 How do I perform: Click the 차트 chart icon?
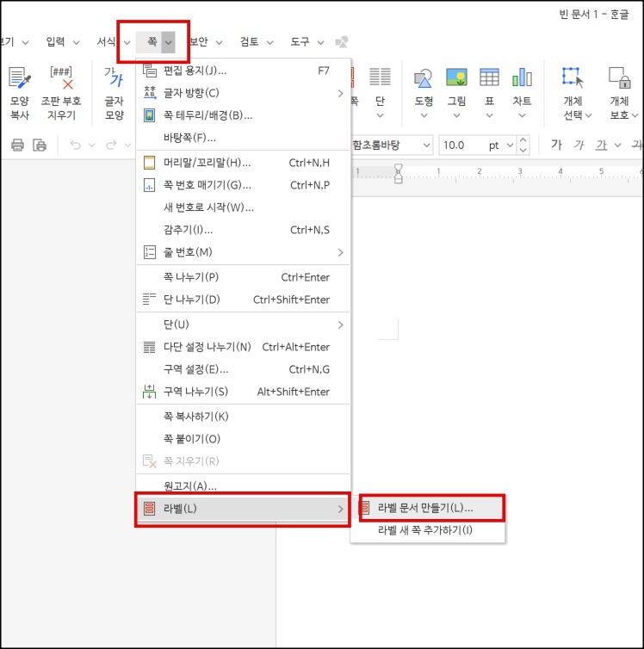[x=522, y=77]
